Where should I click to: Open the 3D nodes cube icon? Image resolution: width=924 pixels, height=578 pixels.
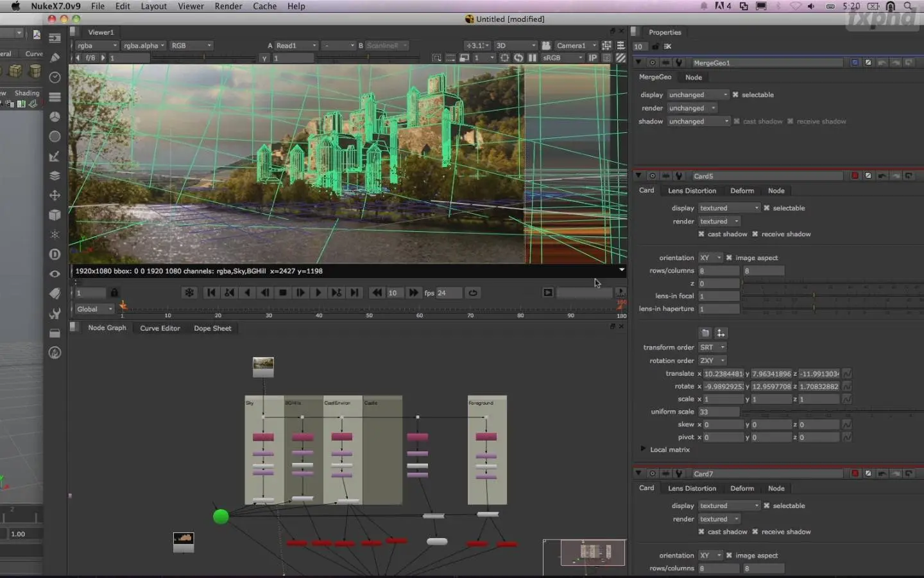click(x=55, y=215)
